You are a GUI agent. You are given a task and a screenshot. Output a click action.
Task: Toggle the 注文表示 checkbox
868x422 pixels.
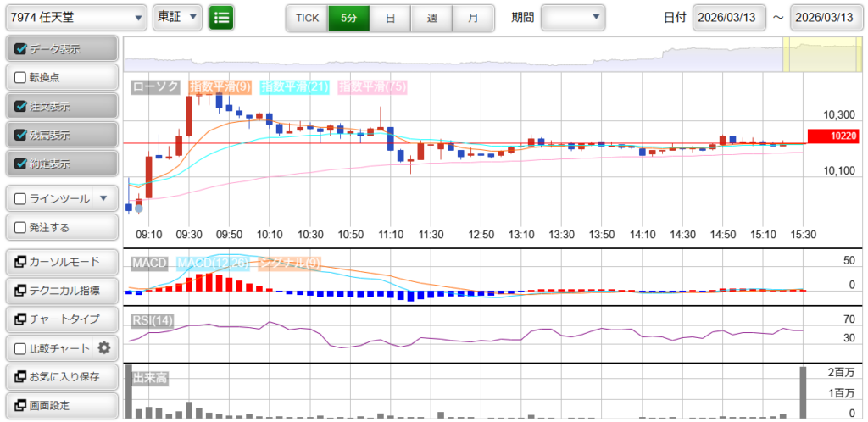tap(21, 107)
